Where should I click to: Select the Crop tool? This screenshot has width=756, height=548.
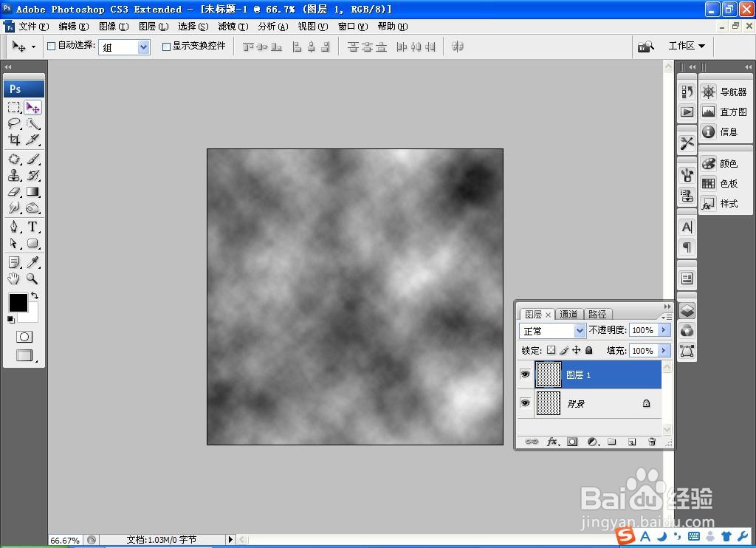[14, 140]
